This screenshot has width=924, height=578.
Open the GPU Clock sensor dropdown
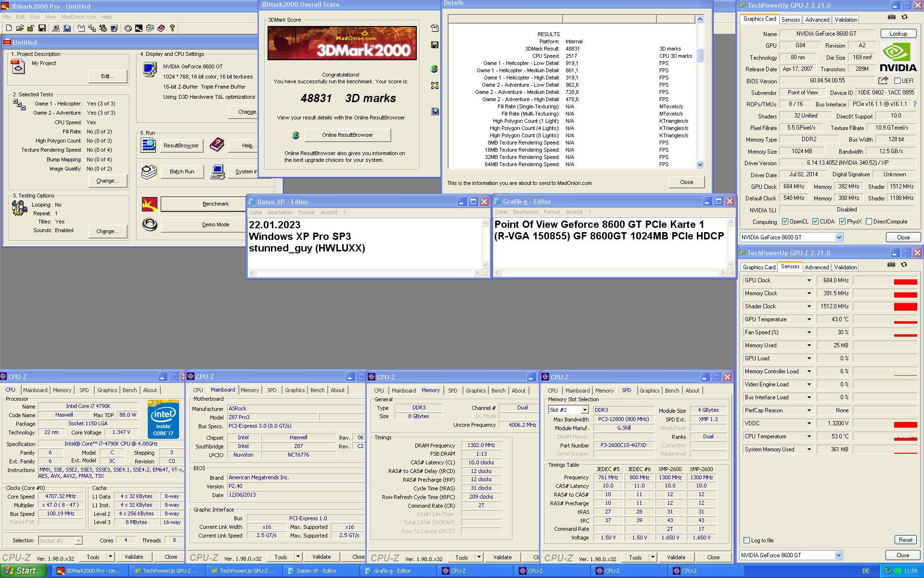coord(809,280)
